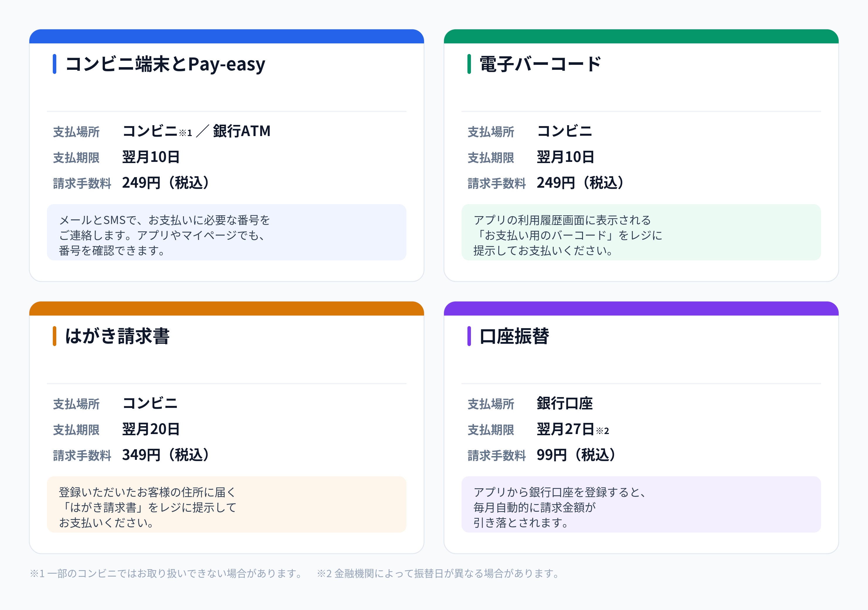The width and height of the screenshot is (868, 610).
Task: Click the blue note about メールとSMS
Action: [226, 232]
